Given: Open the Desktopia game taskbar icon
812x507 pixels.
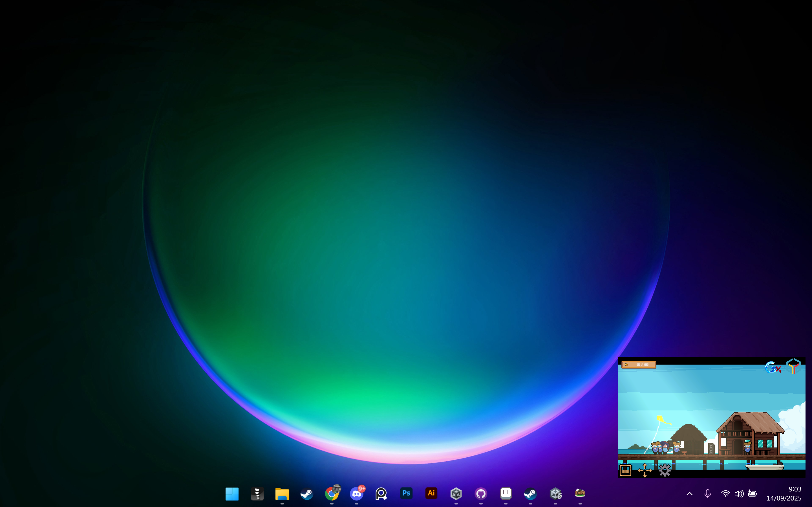Looking at the screenshot, I should coord(580,493).
